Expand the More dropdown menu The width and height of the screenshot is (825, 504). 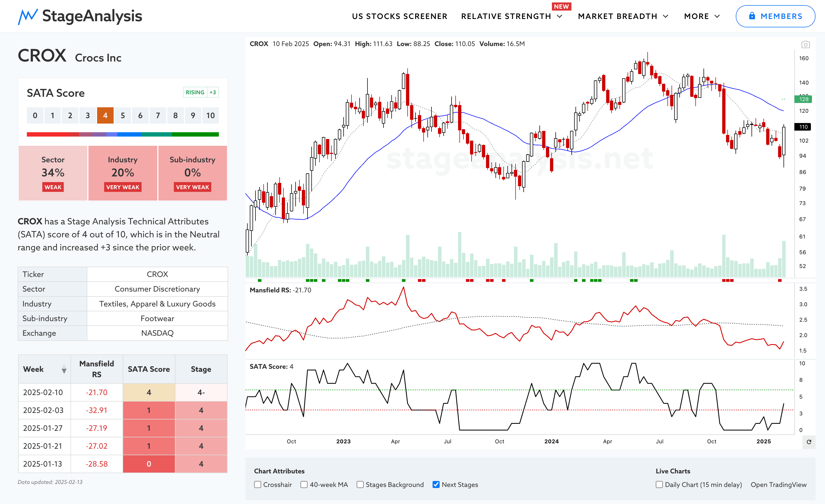(x=702, y=16)
